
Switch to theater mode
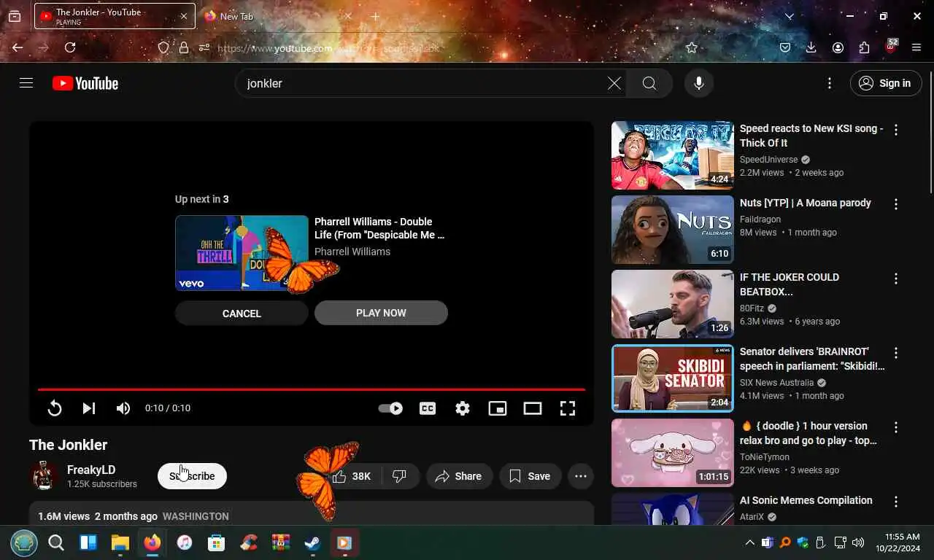coord(533,408)
